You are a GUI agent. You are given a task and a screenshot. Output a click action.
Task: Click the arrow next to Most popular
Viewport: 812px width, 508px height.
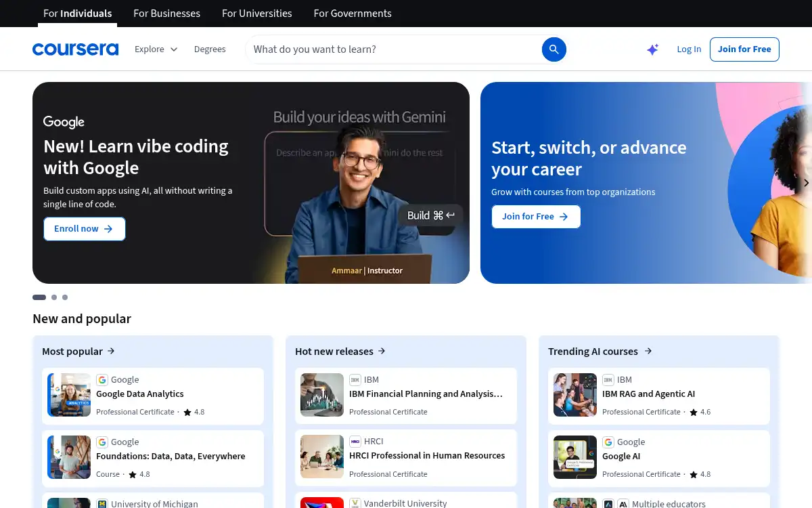(111, 351)
